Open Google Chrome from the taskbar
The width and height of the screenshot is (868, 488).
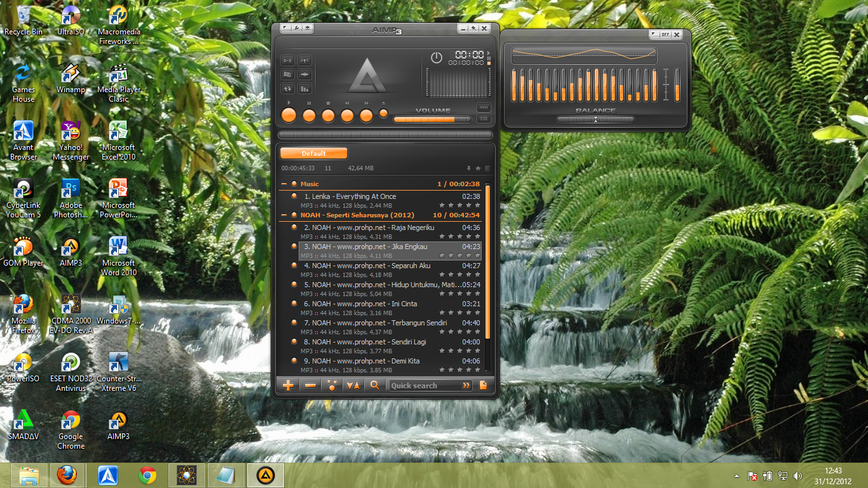[x=147, y=475]
